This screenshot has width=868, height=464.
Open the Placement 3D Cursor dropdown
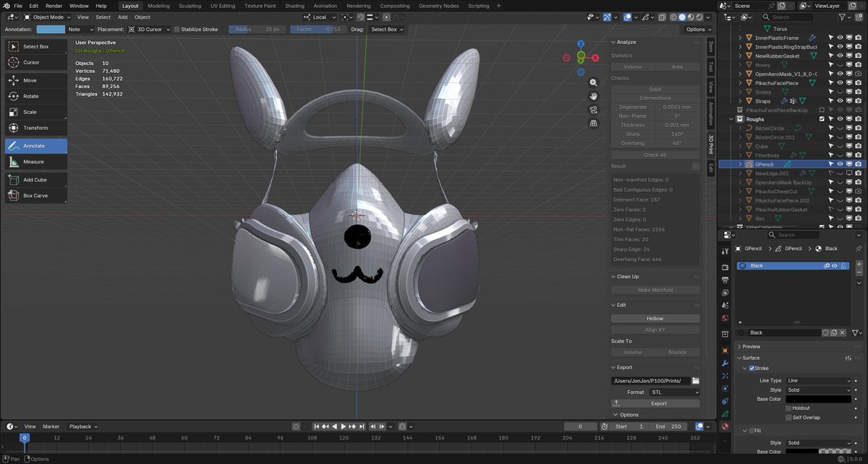coord(150,30)
